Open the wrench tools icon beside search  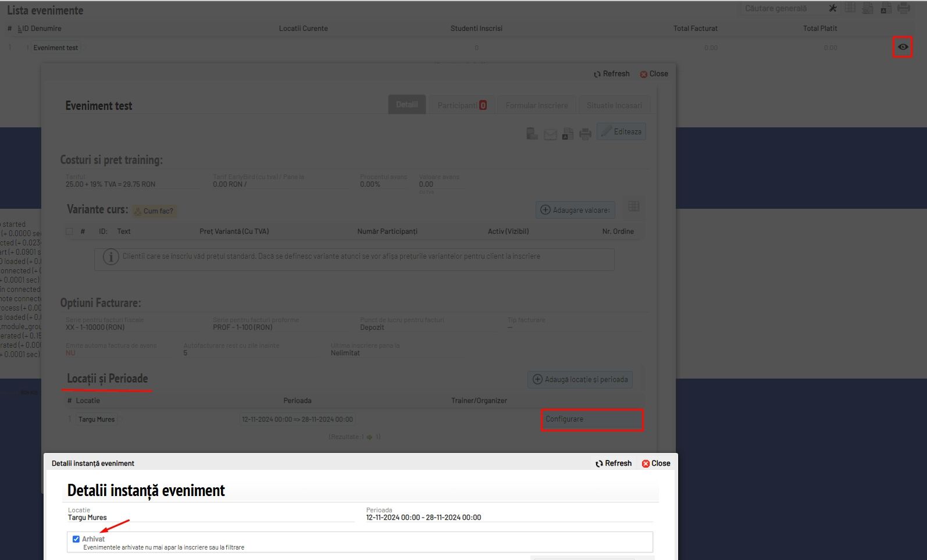[833, 8]
